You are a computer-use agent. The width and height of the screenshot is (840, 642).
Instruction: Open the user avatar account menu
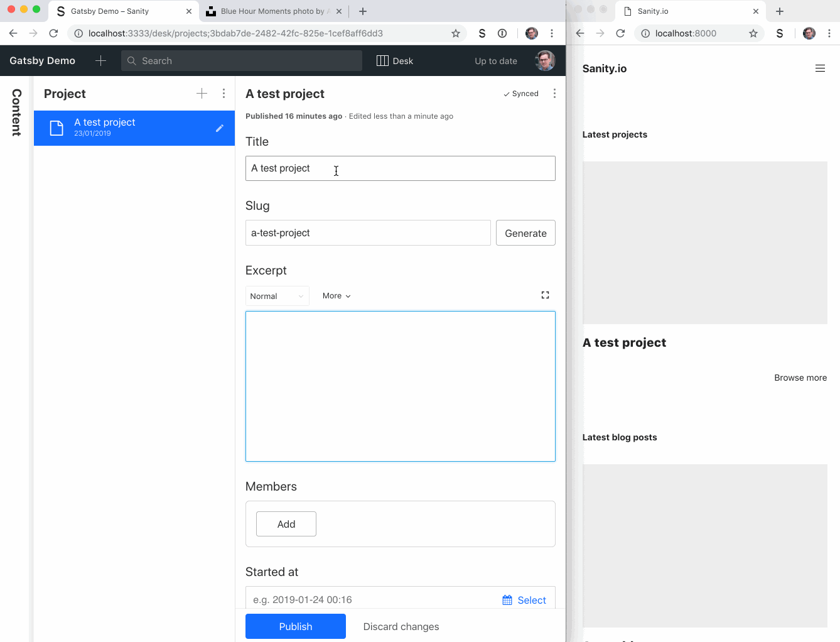pyautogui.click(x=544, y=60)
